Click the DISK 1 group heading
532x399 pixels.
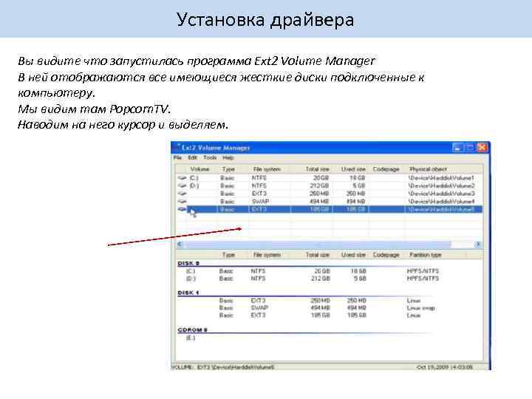pyautogui.click(x=188, y=293)
